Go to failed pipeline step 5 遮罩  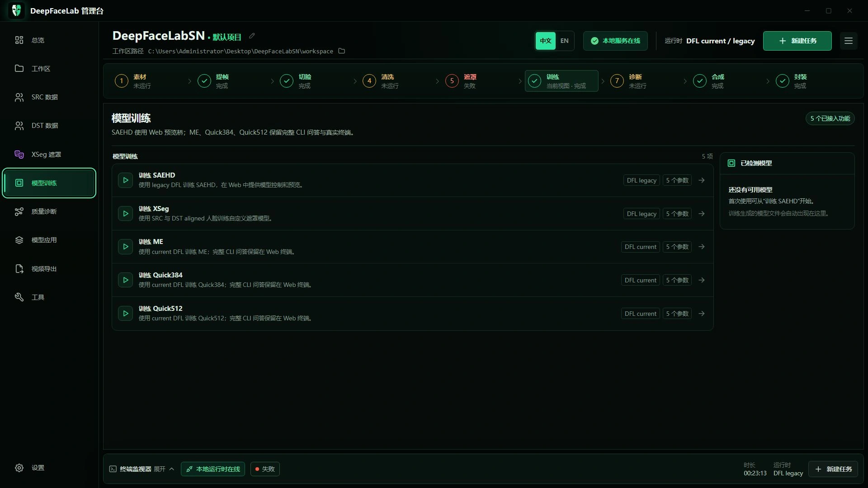(479, 81)
